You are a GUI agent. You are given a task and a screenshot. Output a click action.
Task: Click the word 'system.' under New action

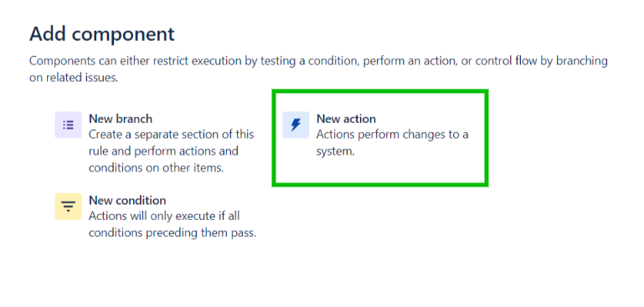335,151
